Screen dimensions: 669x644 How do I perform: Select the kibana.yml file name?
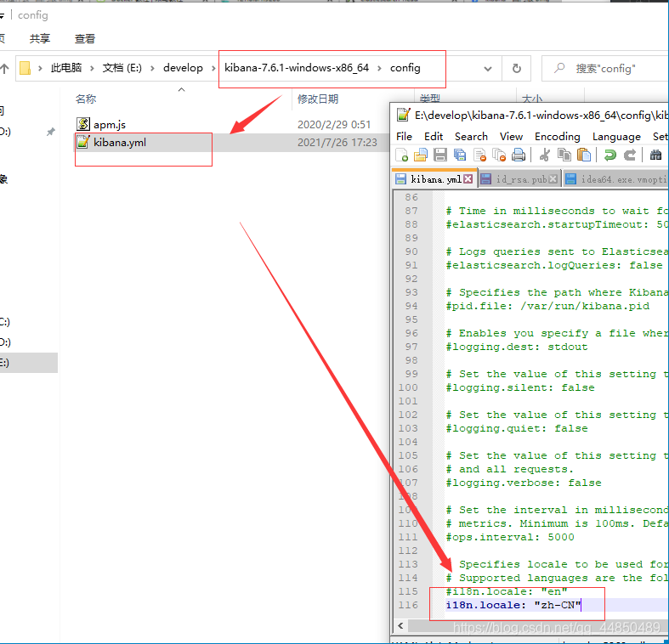click(x=120, y=143)
